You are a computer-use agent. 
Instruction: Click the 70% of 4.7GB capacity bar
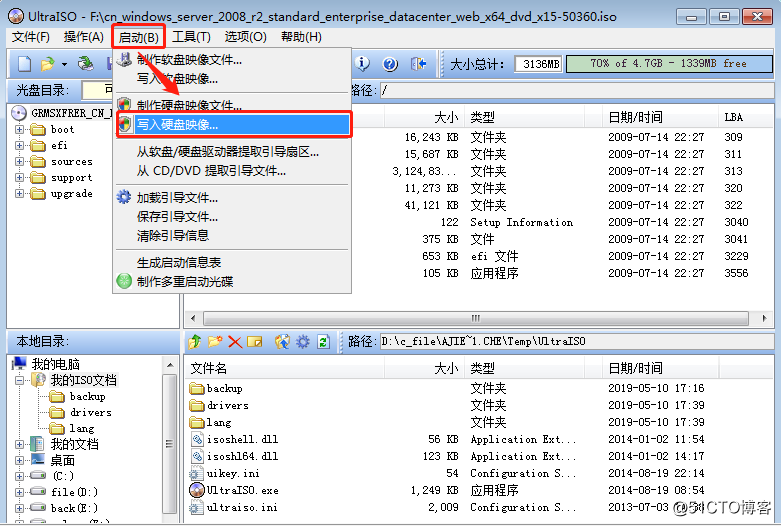click(669, 64)
